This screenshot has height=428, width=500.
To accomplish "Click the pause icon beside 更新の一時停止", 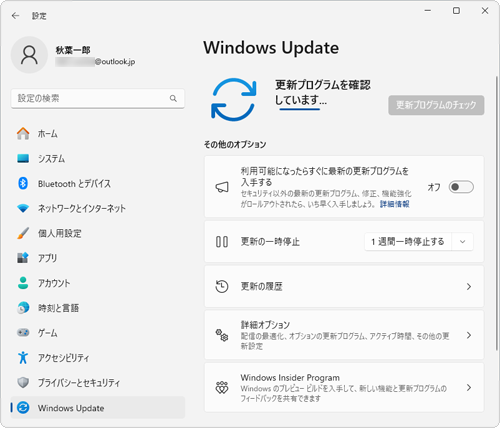I will [222, 242].
